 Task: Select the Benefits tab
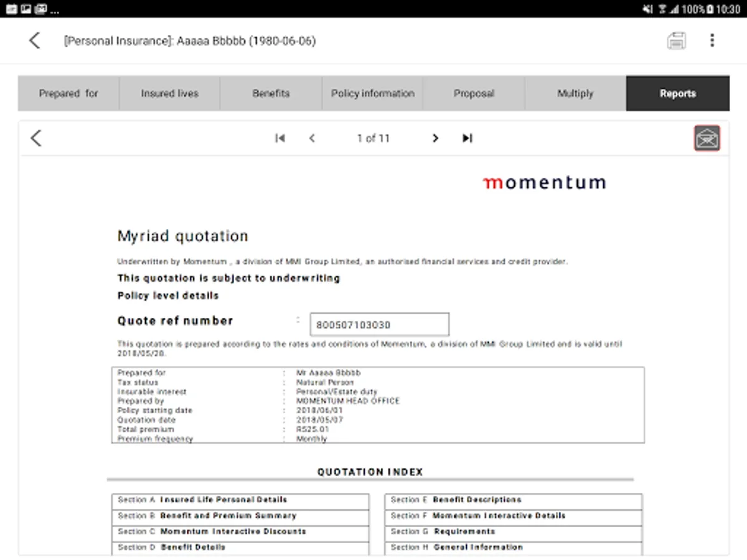pyautogui.click(x=271, y=93)
